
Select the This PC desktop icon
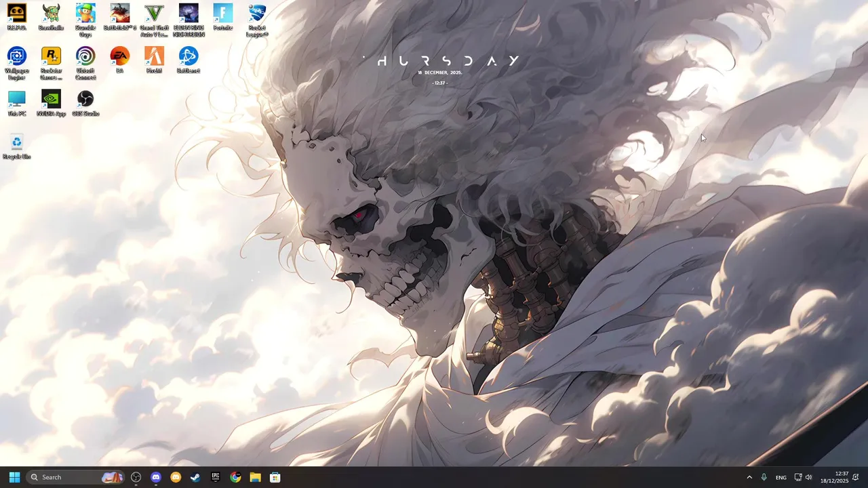(17, 103)
